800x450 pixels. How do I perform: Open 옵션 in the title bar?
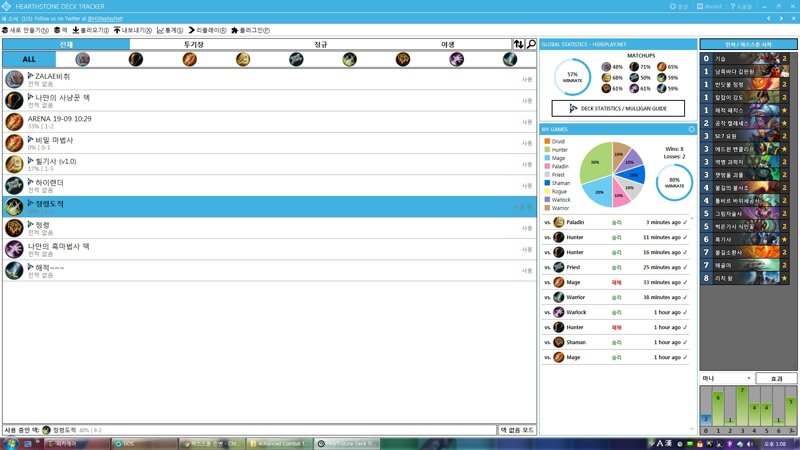pyautogui.click(x=679, y=6)
